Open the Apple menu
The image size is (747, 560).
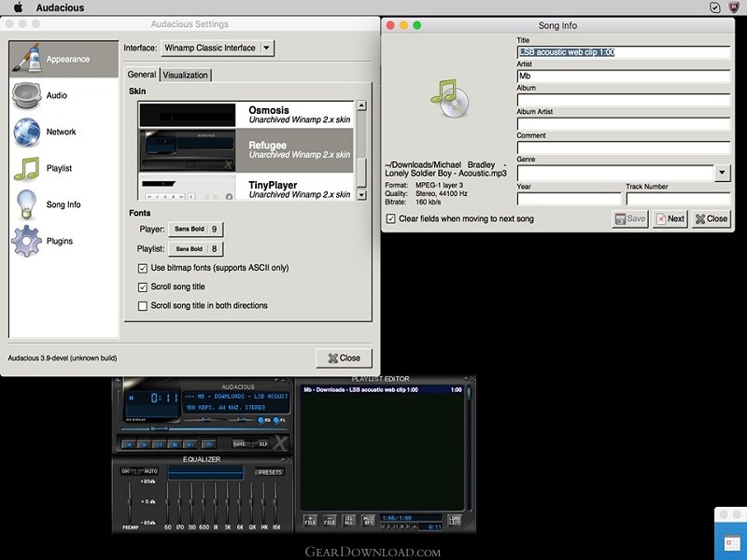(18, 7)
